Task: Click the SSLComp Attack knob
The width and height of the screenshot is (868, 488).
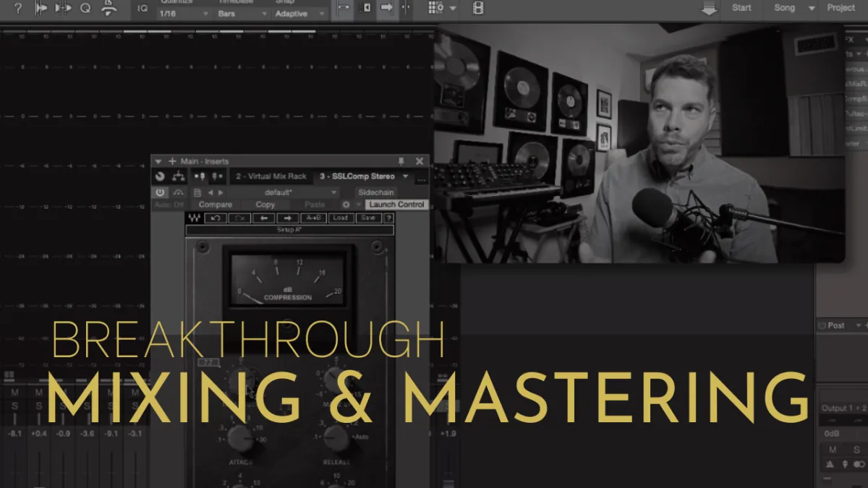Action: coord(239,438)
